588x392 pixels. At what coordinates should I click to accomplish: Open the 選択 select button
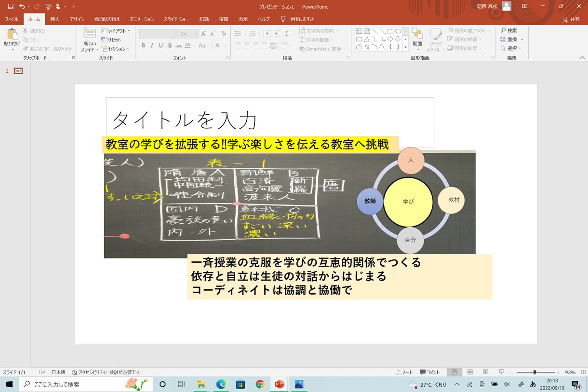(511, 48)
